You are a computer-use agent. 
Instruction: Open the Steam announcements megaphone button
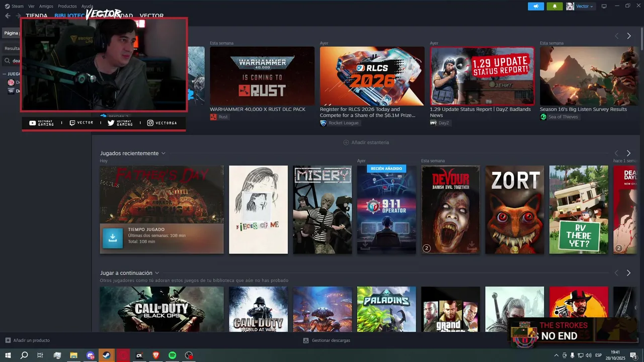point(536,6)
